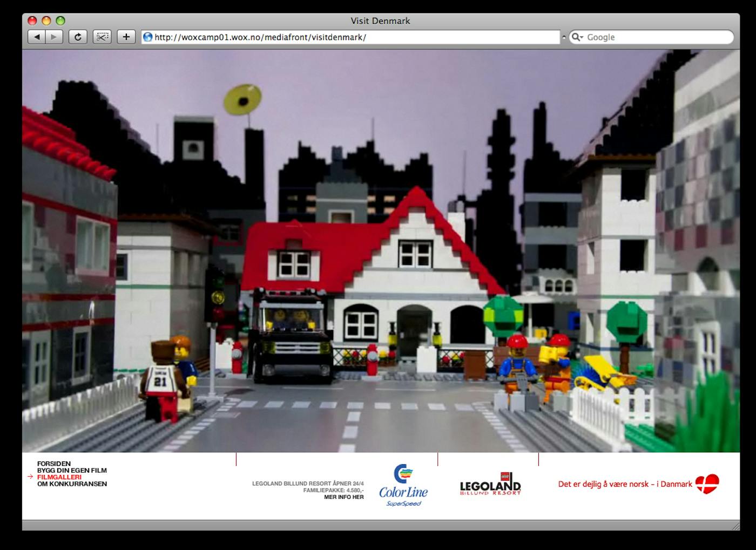Image resolution: width=756 pixels, height=550 pixels.
Task: Follow the MER INFO HER link
Action: pyautogui.click(x=344, y=497)
